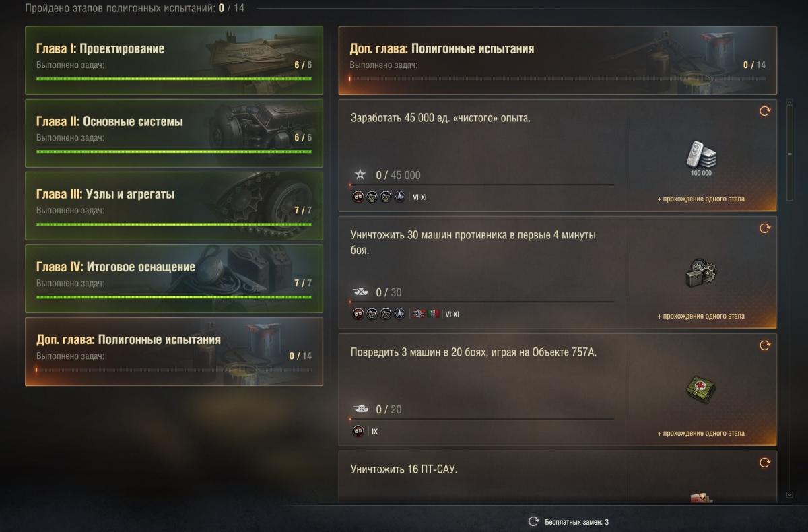Click the 0 / 45 000 experience progress bar

click(481, 185)
